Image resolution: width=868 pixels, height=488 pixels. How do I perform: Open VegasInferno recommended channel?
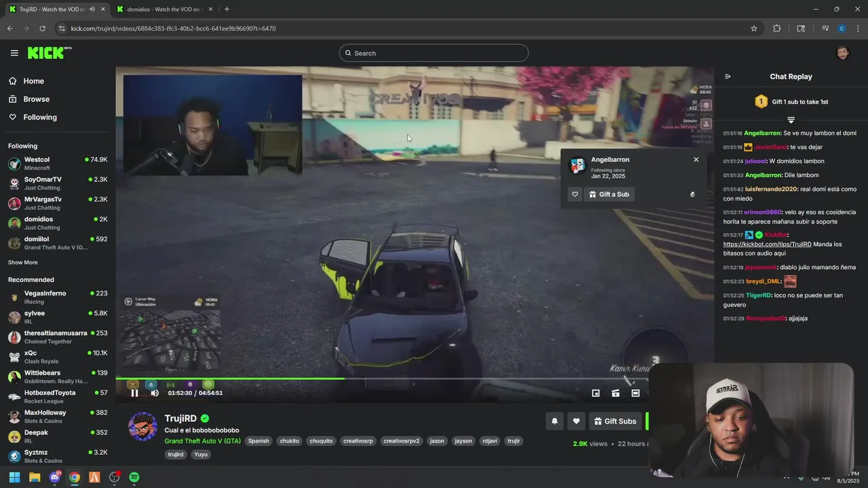pos(58,297)
